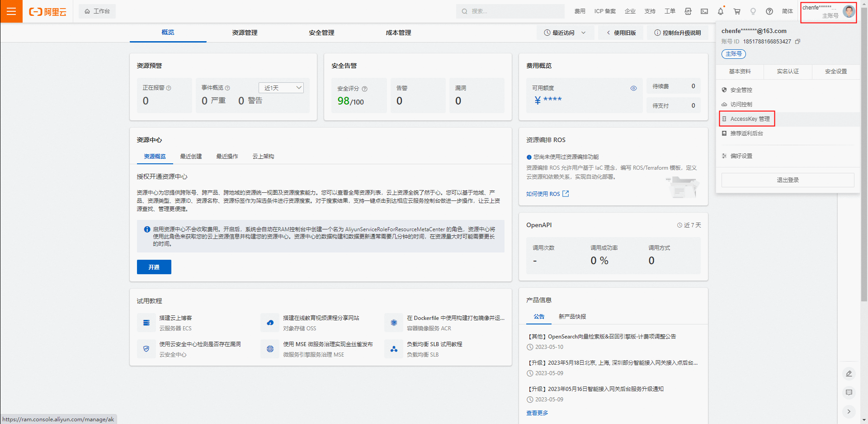This screenshot has width=868, height=424.
Task: Open 实名认证 in account panel
Action: click(x=788, y=71)
